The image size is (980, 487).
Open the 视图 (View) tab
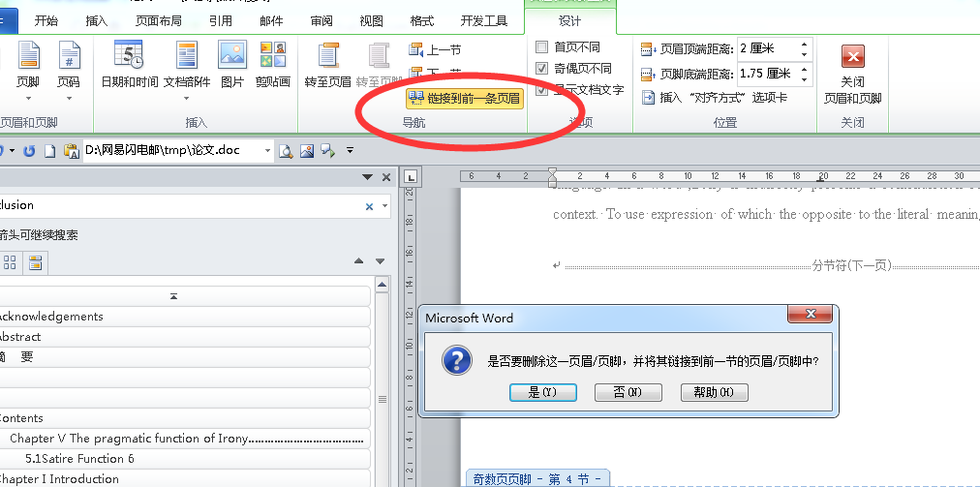click(371, 20)
